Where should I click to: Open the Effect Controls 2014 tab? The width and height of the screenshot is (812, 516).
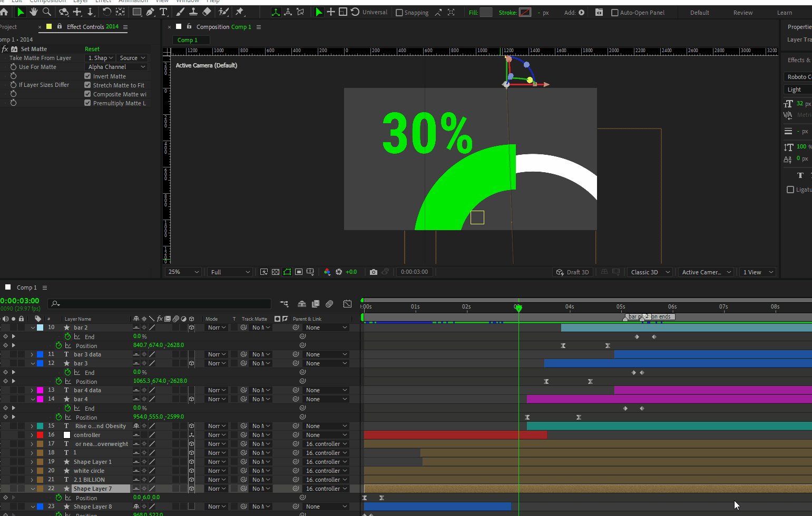[93, 26]
